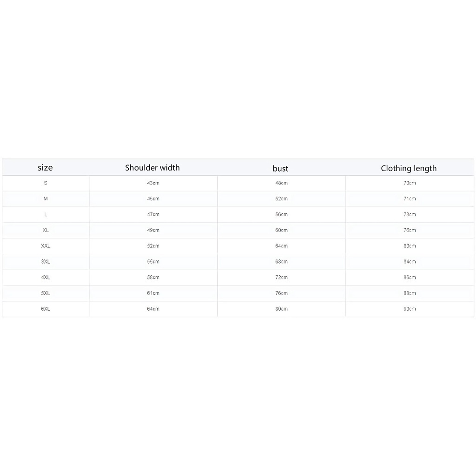Select the 48cm bust cell
This screenshot has height=476, width=476.
tap(281, 183)
